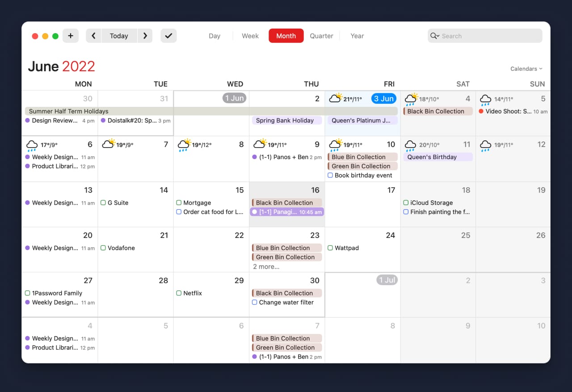Switch to the Year view tab
Viewport: 572px width, 392px height.
pyautogui.click(x=357, y=36)
